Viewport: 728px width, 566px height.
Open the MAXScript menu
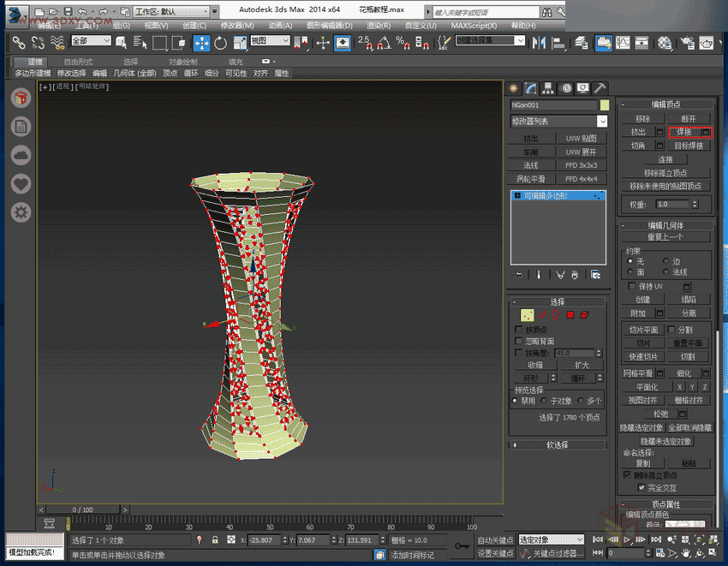click(474, 26)
